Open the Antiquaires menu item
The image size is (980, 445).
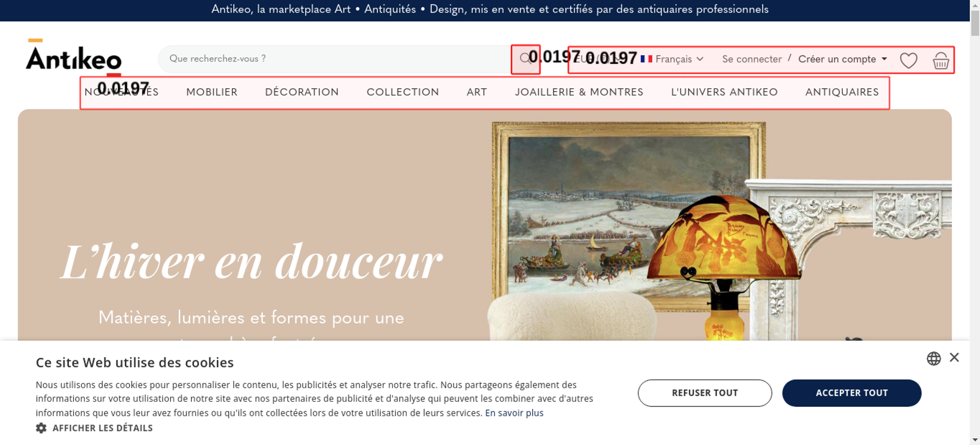click(x=842, y=92)
